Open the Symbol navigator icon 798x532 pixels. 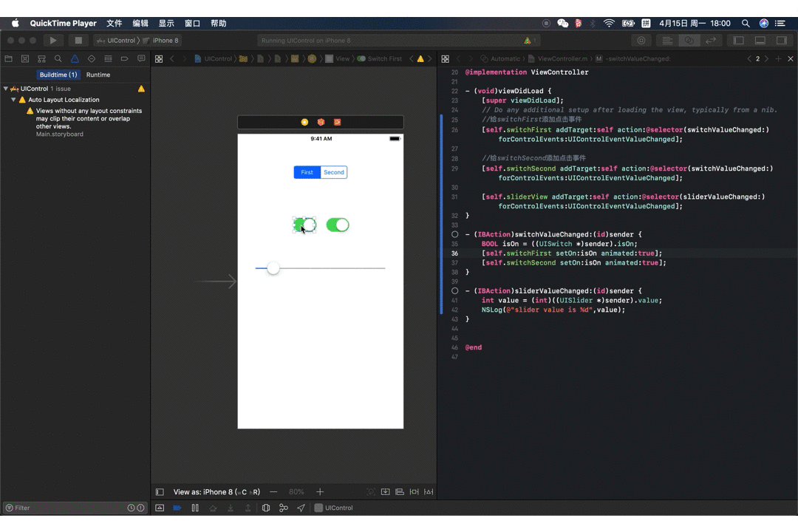41,59
